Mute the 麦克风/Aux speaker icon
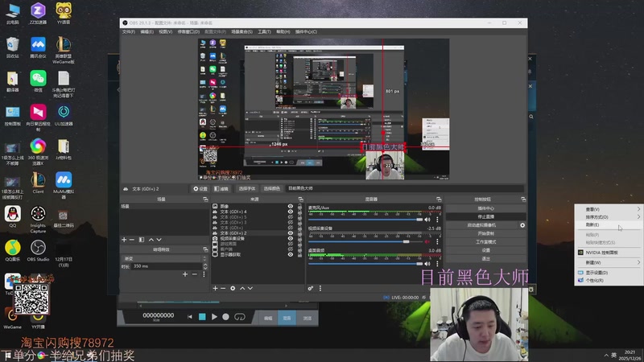 click(427, 220)
